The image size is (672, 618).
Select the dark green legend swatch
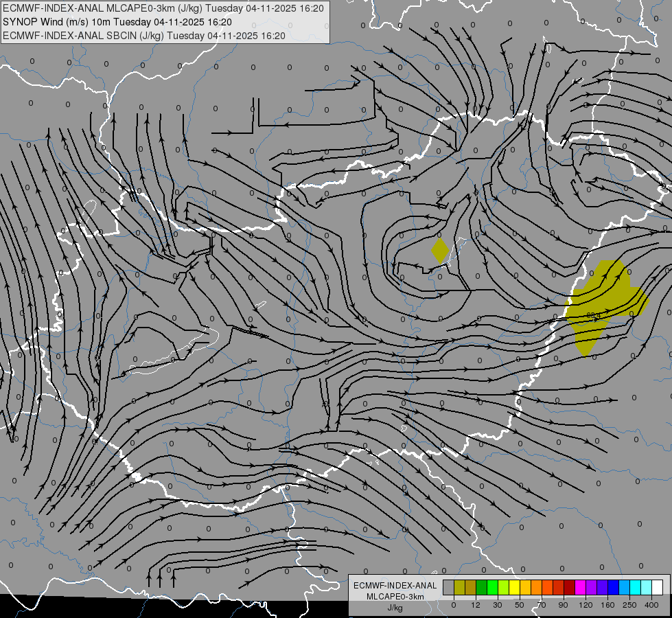click(x=482, y=587)
